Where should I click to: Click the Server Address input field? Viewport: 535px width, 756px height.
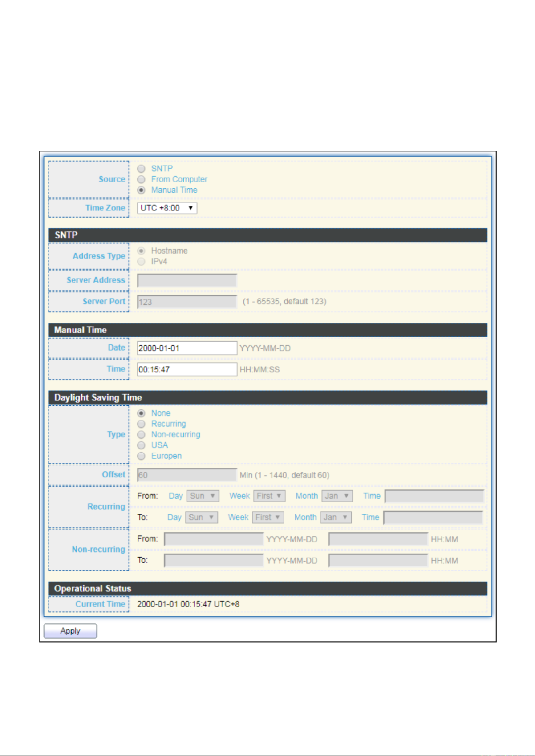coord(187,281)
